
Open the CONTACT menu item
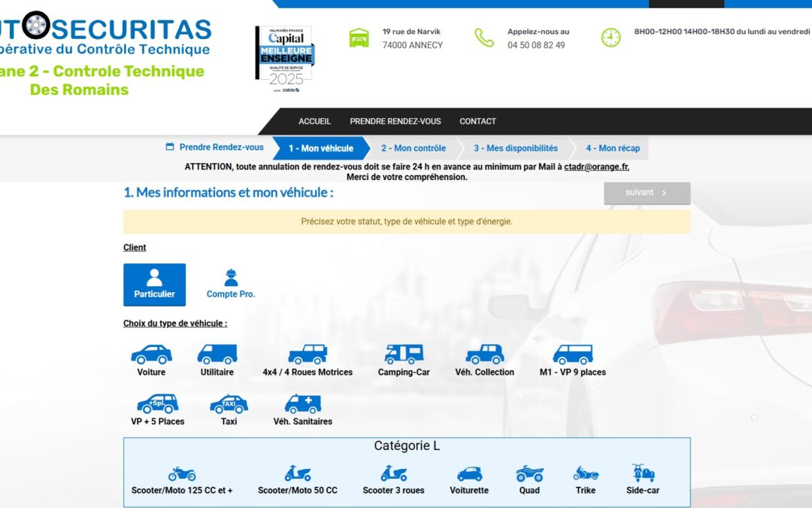click(477, 121)
